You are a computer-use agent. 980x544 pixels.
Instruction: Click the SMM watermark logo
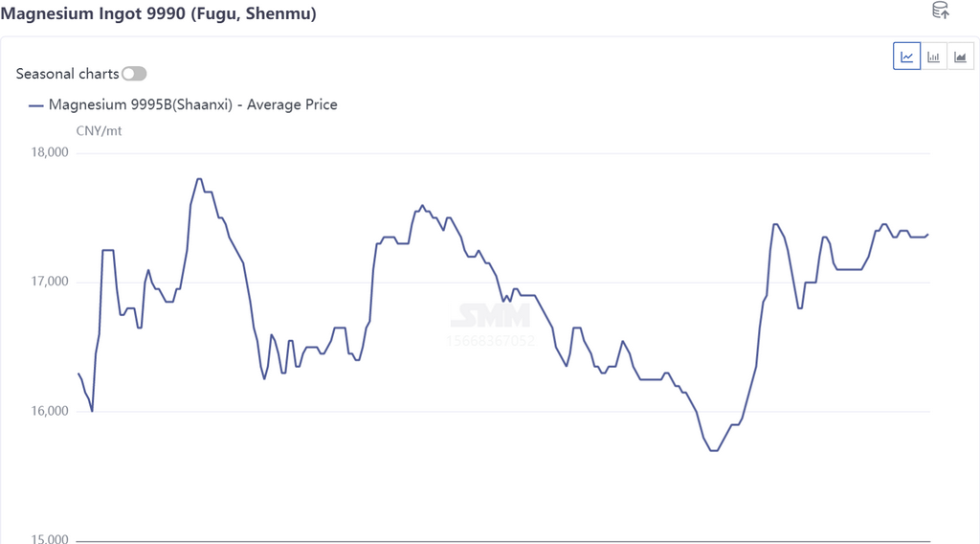[x=490, y=315]
